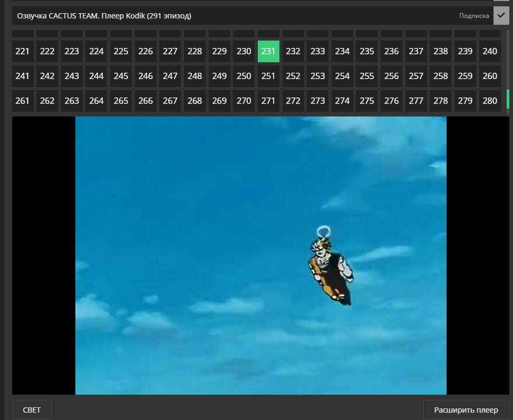Image resolution: width=513 pixels, height=420 pixels.
Task: Go to episode 251
Action: 268,76
